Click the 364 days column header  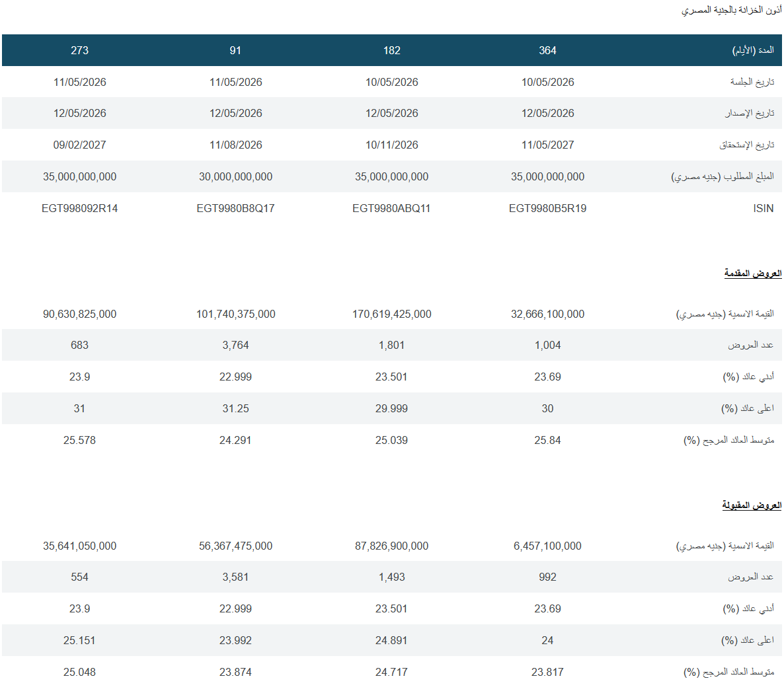[547, 50]
